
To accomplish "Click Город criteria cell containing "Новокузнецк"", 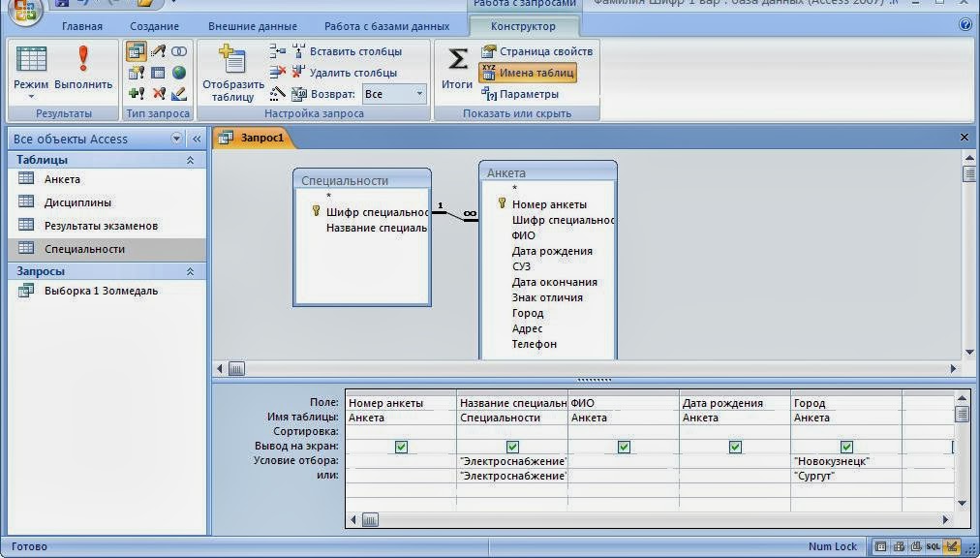I will pos(844,461).
